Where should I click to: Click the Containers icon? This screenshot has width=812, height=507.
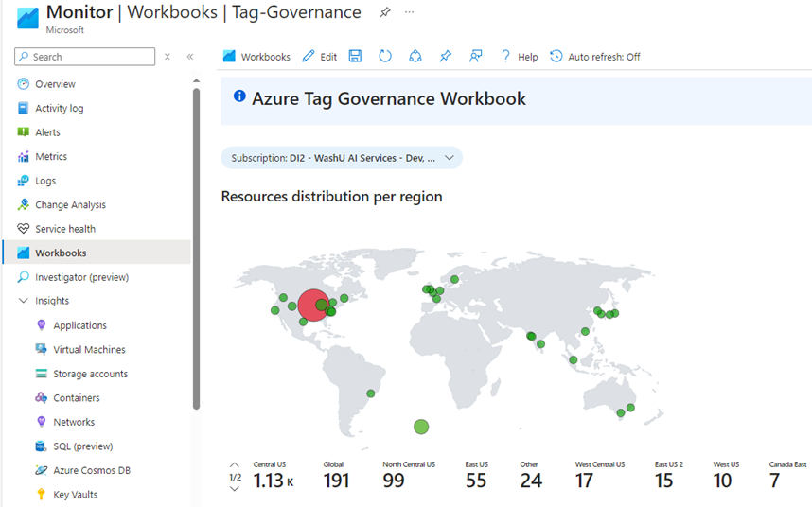point(42,397)
